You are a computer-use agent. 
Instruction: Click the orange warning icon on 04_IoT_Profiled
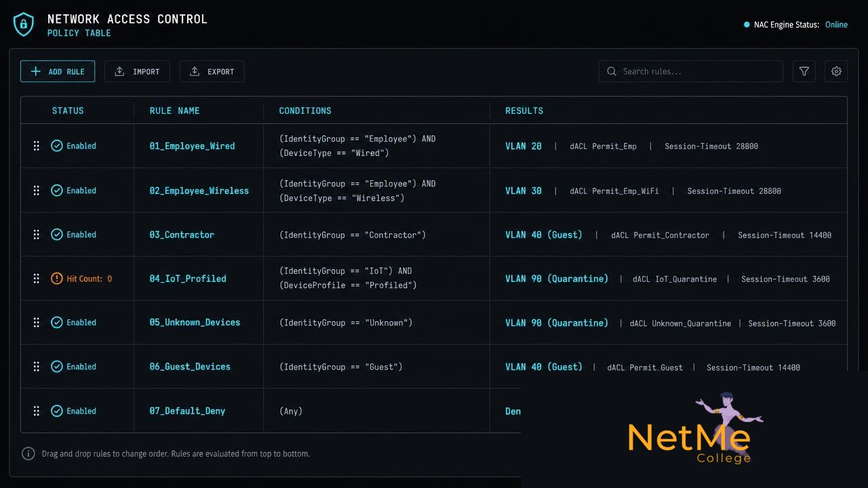click(x=57, y=279)
